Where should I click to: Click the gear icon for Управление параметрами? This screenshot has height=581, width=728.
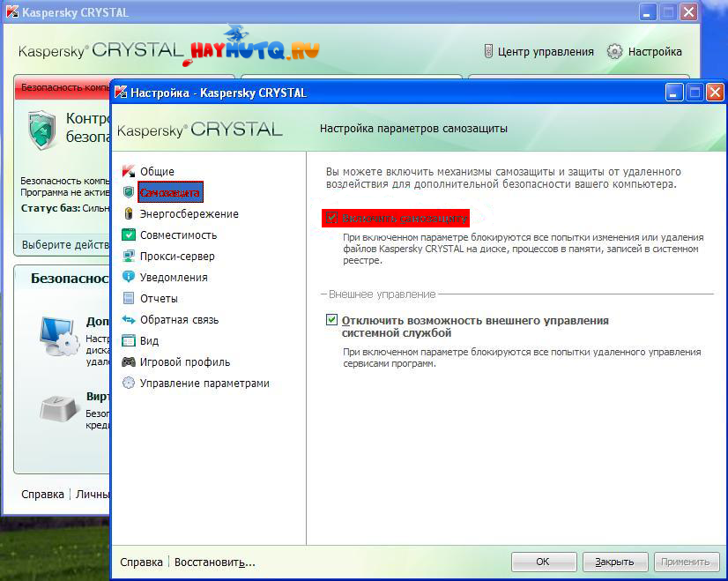click(129, 383)
